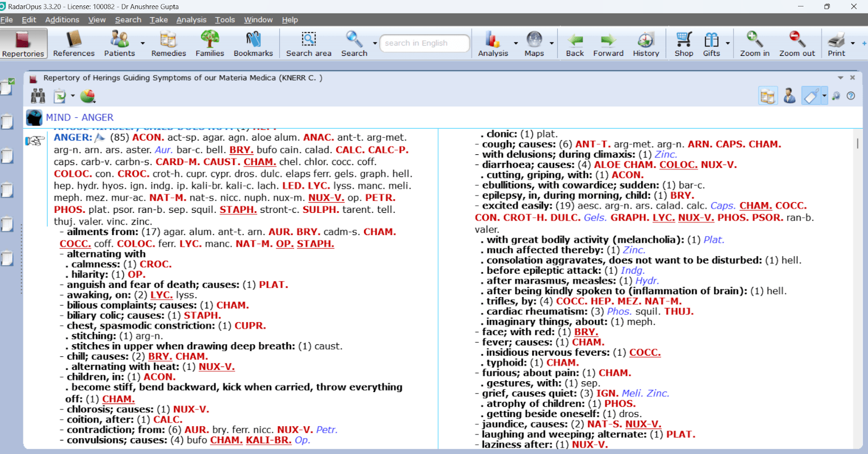
Task: Open the Additions menu
Action: [x=62, y=20]
